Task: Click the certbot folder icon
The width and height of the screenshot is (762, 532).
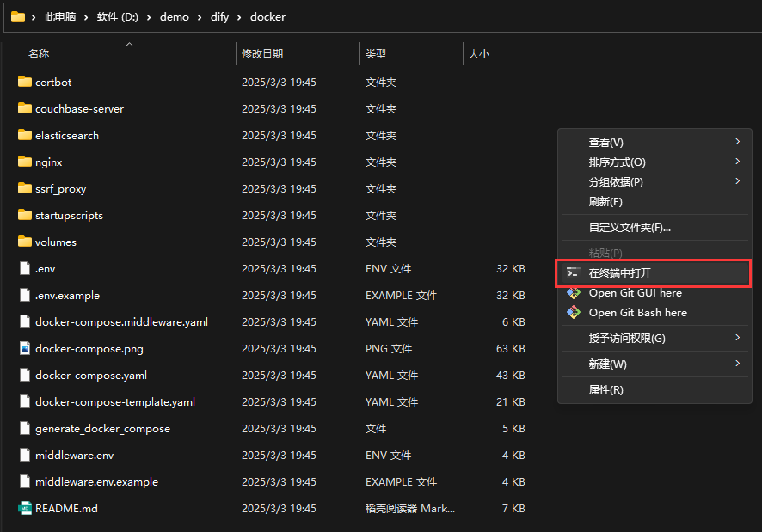Action: pyautogui.click(x=24, y=83)
